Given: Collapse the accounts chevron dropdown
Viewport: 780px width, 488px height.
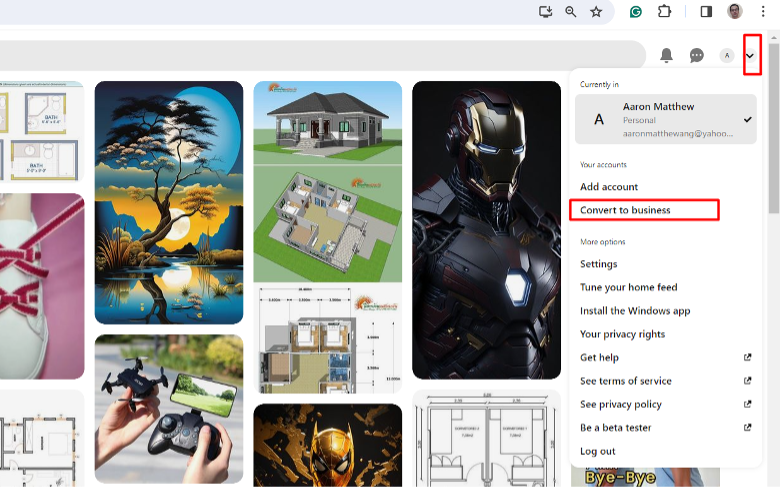Looking at the screenshot, I should click(x=750, y=56).
